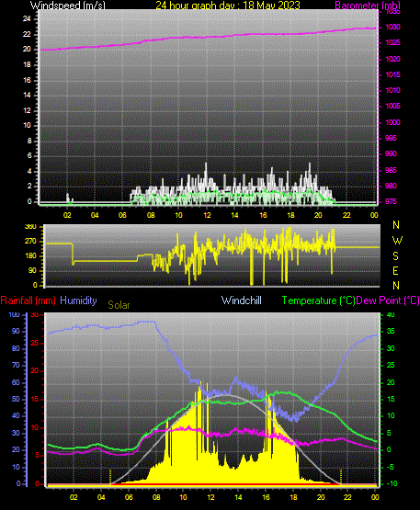Click the green -10 temperature axis value
The image size is (420, 510).
coord(392,483)
